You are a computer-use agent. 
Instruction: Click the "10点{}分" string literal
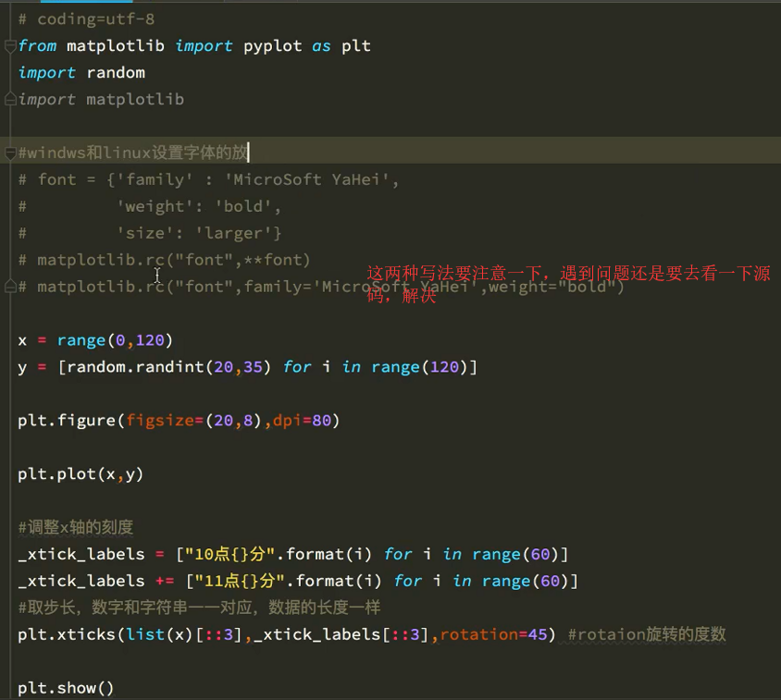click(230, 555)
